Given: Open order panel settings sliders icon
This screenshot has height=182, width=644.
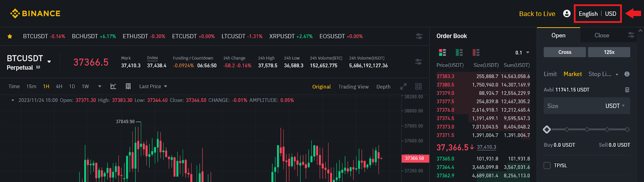Looking at the screenshot, I should tap(631, 36).
